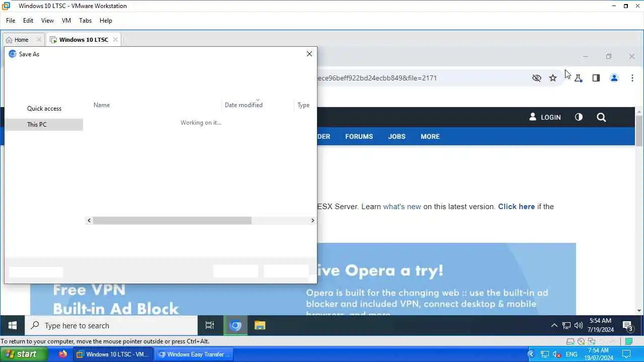Open the MORE menu on website

pyautogui.click(x=430, y=136)
